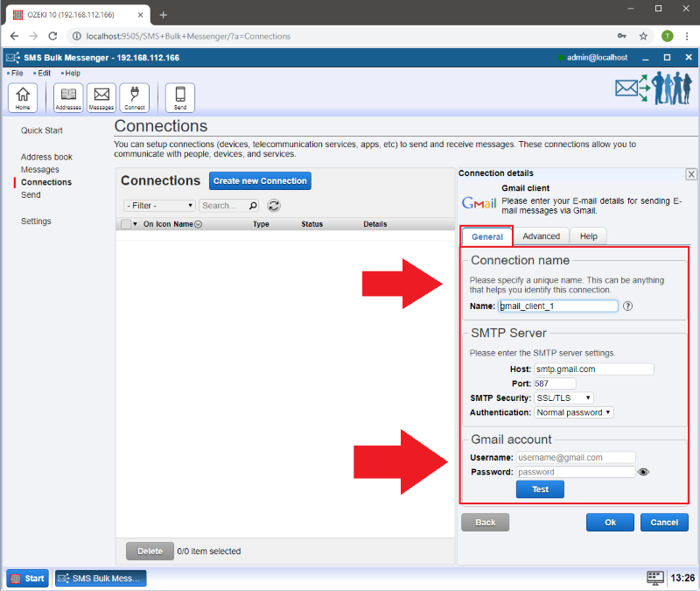
Task: Toggle password visibility eye icon
Action: 644,472
